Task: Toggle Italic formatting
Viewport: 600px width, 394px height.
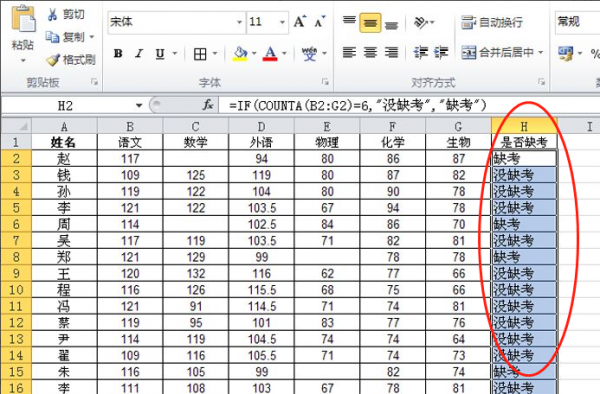Action: pyautogui.click(x=139, y=54)
